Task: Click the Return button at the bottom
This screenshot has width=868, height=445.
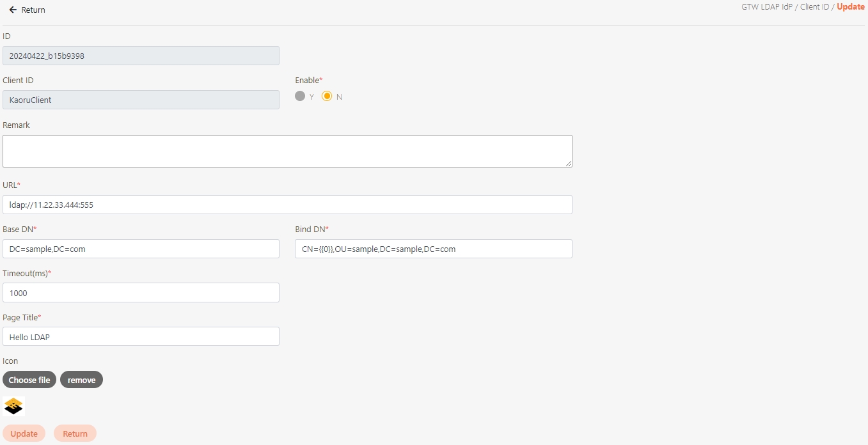Action: click(x=75, y=433)
